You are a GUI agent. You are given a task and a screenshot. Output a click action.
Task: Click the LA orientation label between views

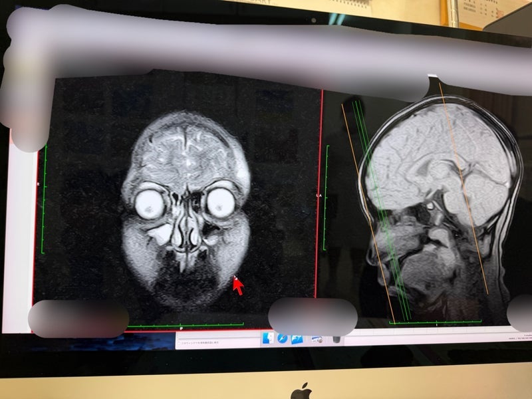(x=319, y=196)
